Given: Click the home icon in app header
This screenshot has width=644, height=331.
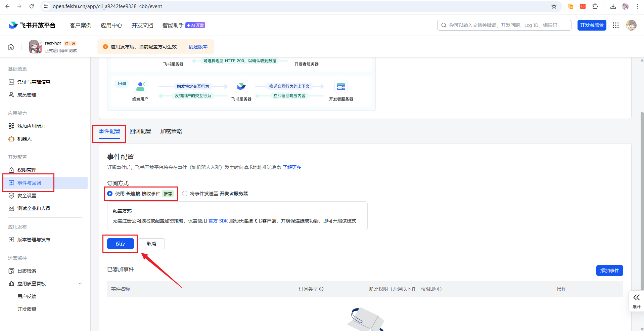Looking at the screenshot, I should click(x=11, y=47).
